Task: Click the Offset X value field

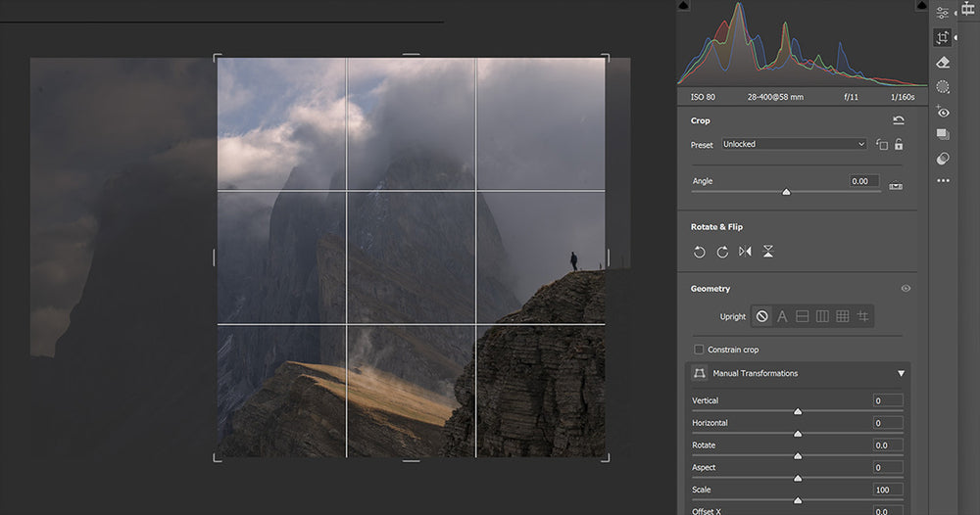Action: tap(888, 511)
